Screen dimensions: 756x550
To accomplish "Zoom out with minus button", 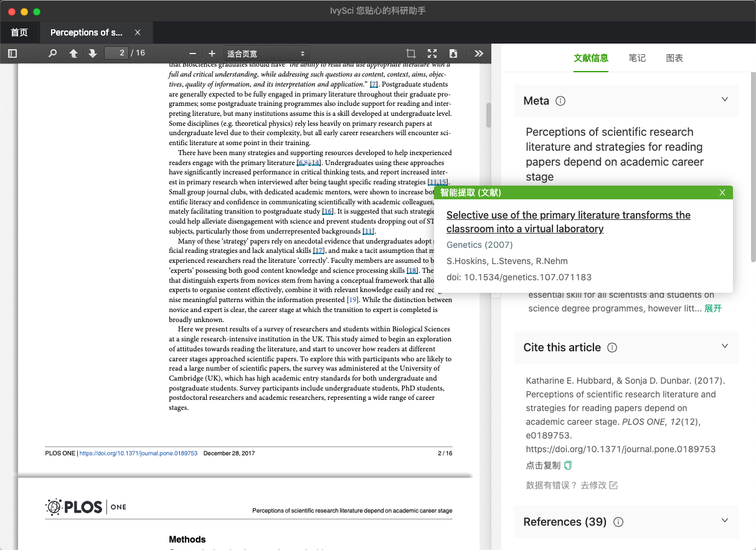I will pyautogui.click(x=192, y=54).
